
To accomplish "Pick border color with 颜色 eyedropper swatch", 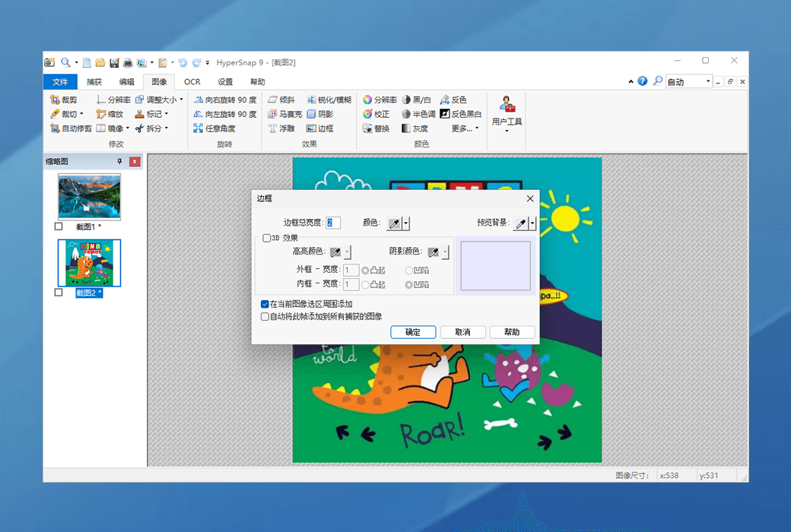I will pyautogui.click(x=393, y=223).
